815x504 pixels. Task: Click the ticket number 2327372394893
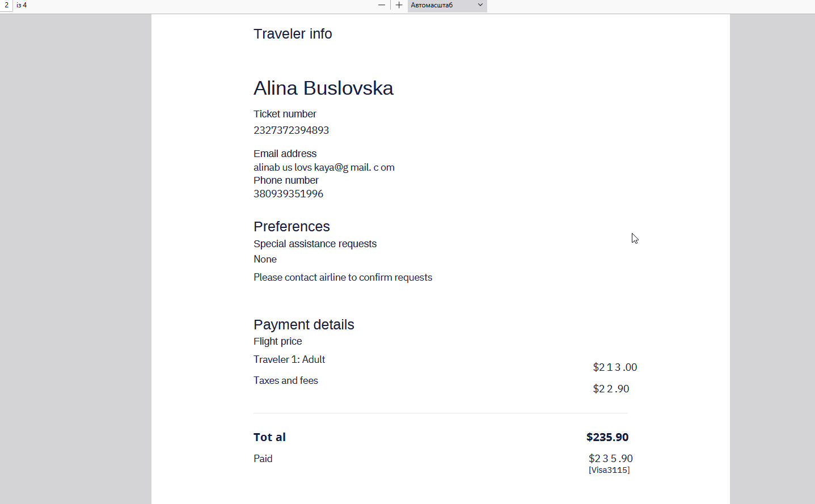pyautogui.click(x=291, y=130)
